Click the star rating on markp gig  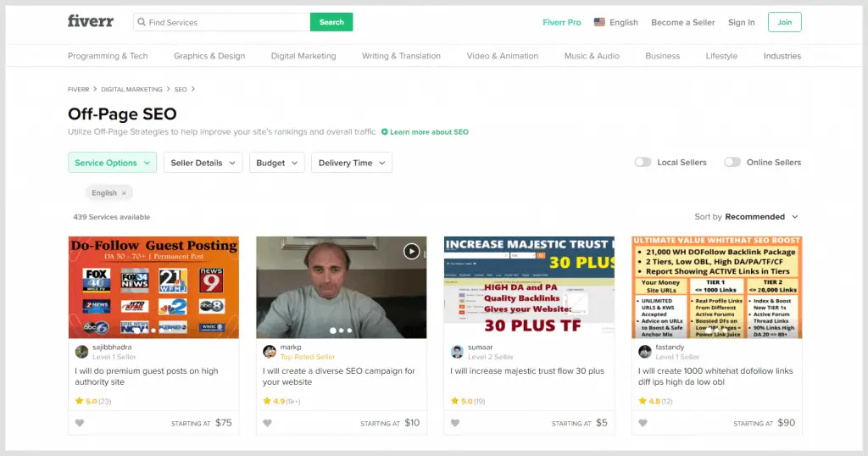281,401
